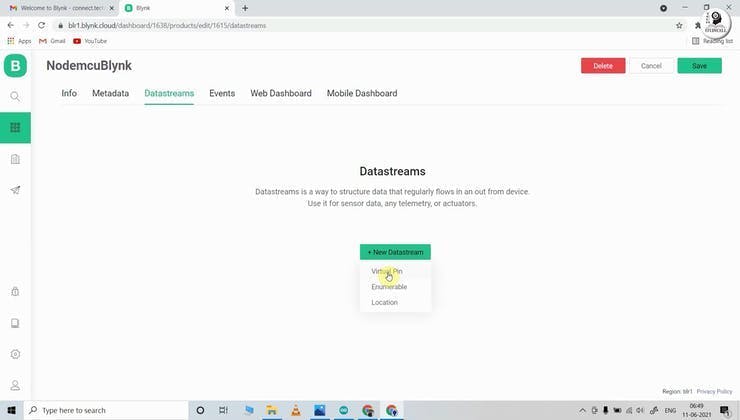The image size is (740, 420).
Task: Open the volume speaker tray icon
Action: point(640,411)
